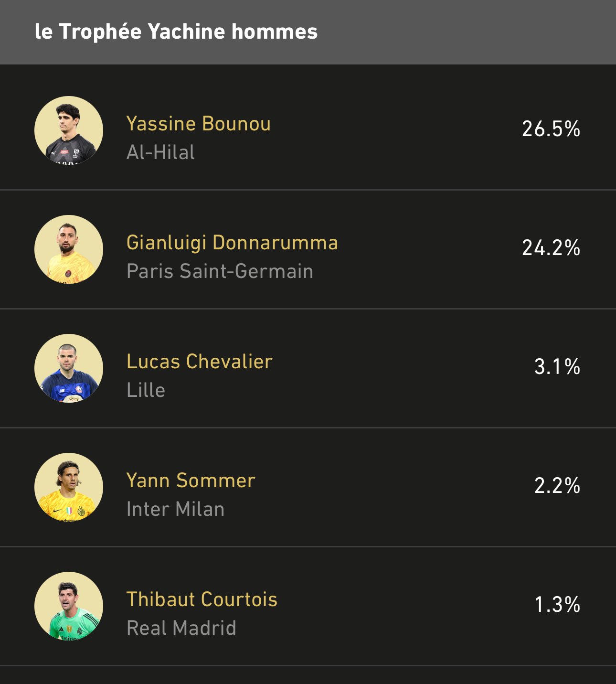
Task: Click the Paris Saint-Germain club label
Action: point(220,271)
